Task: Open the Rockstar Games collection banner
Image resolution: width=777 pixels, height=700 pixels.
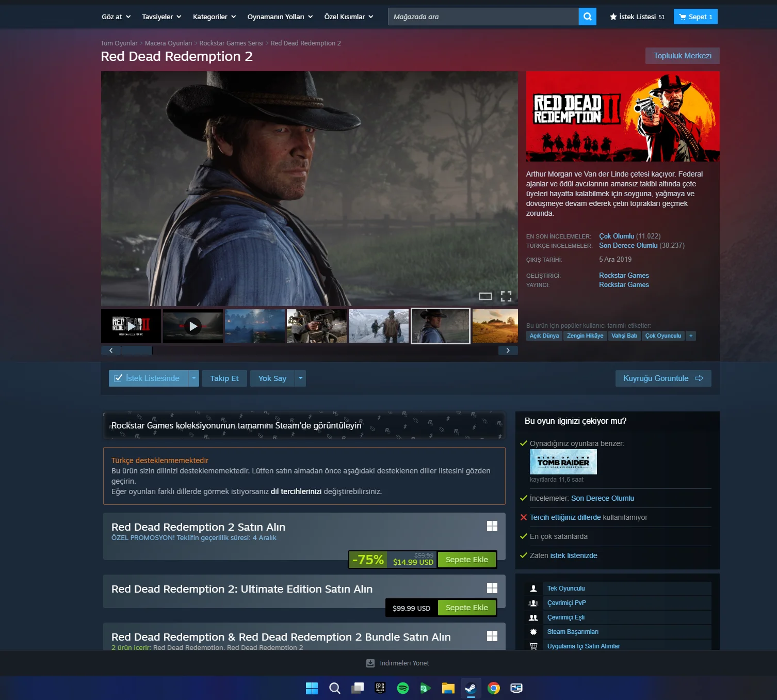Action: tap(304, 425)
